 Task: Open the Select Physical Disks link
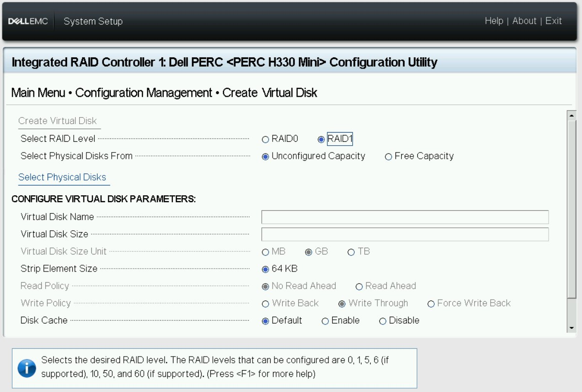pyautogui.click(x=62, y=177)
